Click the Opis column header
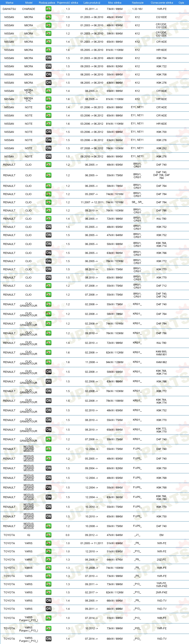Image resolution: width=189 pixels, height=644 pixels. pos(181,3)
